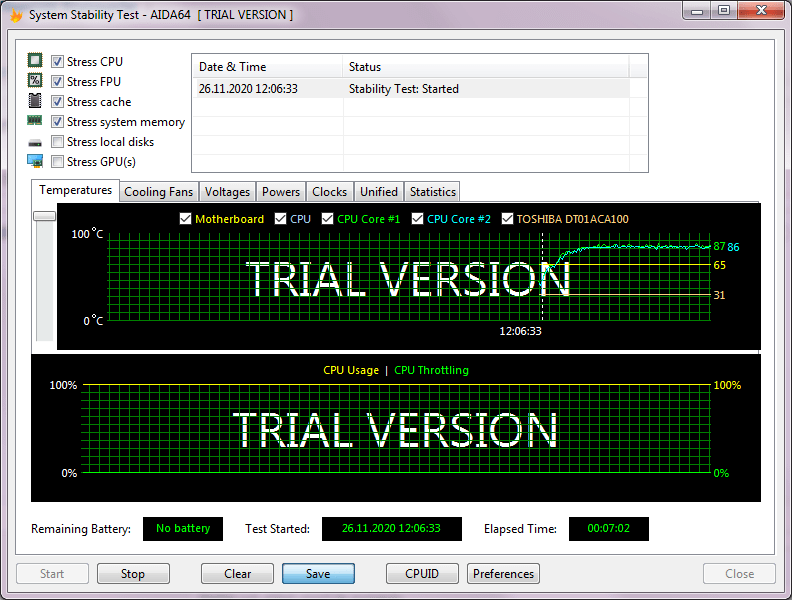
Task: Click the monitor icon beside Stress GPU(s)
Action: point(35,161)
